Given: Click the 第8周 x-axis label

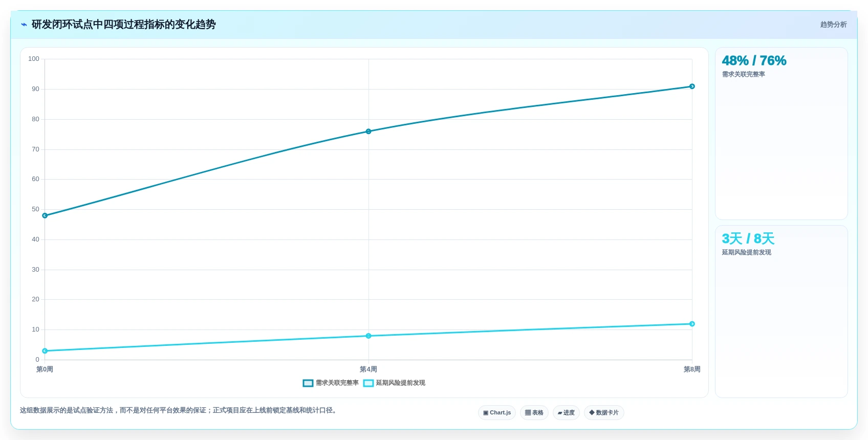Looking at the screenshot, I should pos(692,369).
